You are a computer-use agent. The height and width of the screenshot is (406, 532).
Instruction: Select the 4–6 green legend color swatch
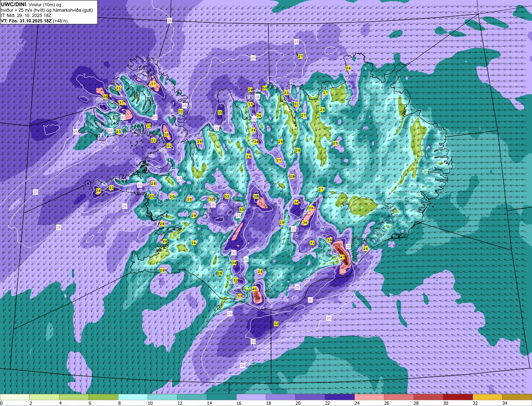pyautogui.click(x=74, y=397)
